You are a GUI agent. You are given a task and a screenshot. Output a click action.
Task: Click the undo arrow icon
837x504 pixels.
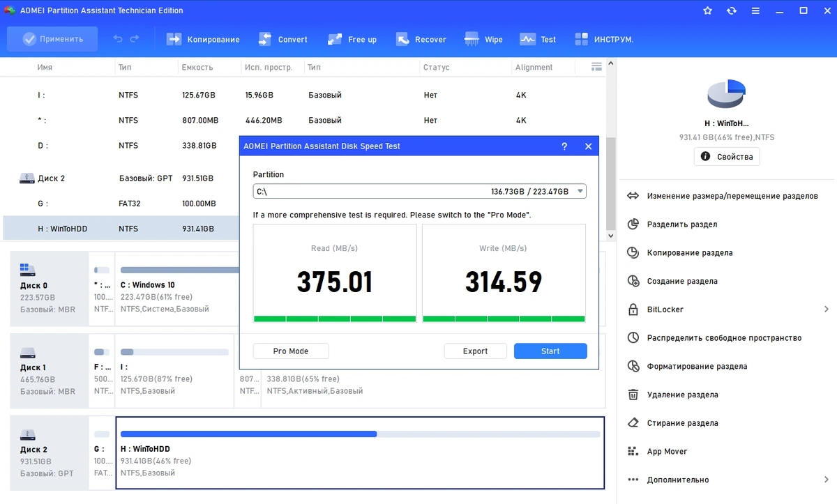pos(117,39)
